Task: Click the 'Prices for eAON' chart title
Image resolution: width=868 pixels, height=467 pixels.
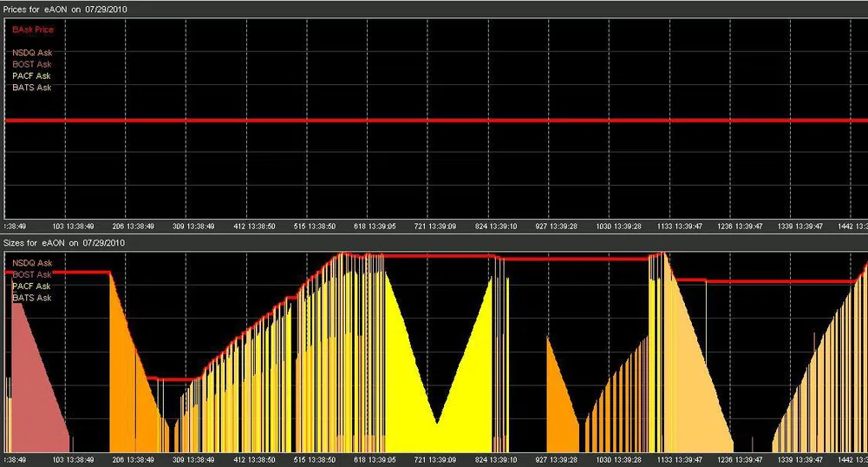Action: (65, 8)
